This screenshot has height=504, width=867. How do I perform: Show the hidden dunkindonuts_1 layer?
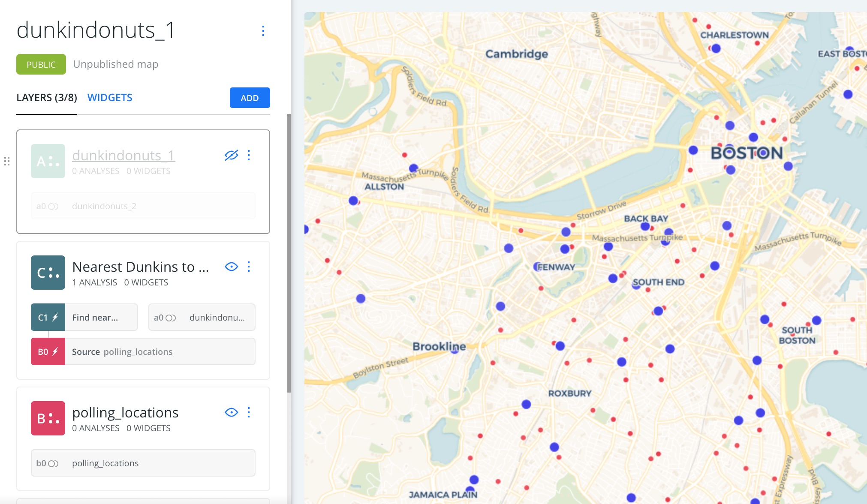coord(232,155)
